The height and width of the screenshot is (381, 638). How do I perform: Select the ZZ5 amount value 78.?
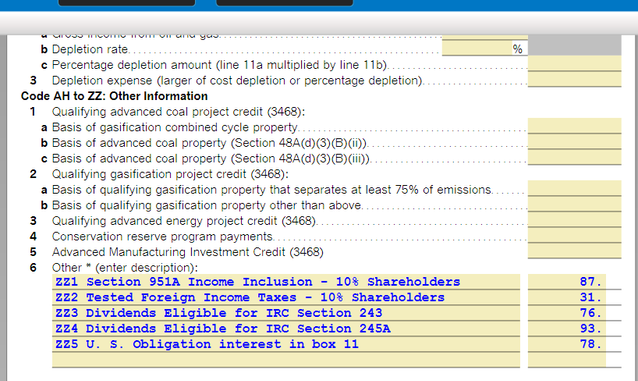[567, 344]
